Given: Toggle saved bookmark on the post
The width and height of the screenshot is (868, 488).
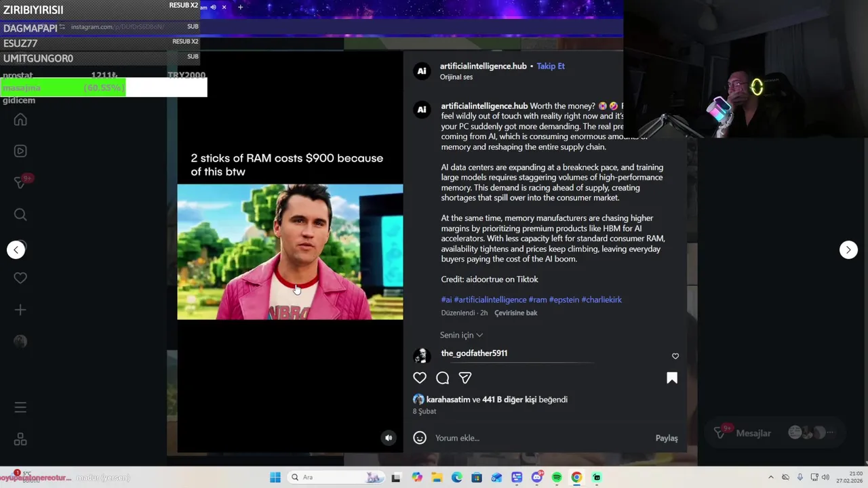Looking at the screenshot, I should coord(672,378).
